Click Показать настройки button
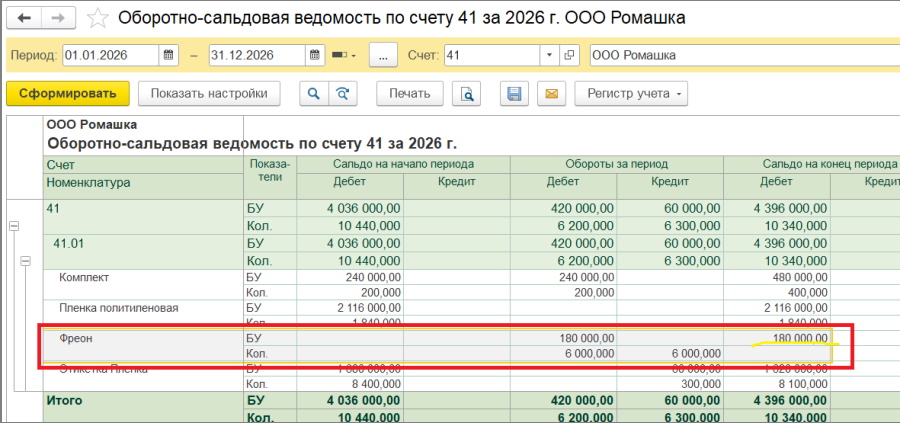 209,94
